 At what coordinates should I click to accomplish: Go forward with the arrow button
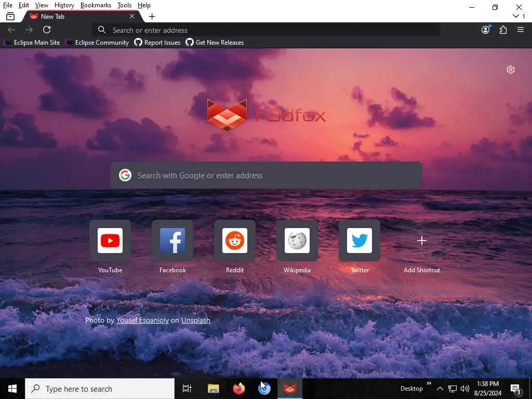pos(29,30)
